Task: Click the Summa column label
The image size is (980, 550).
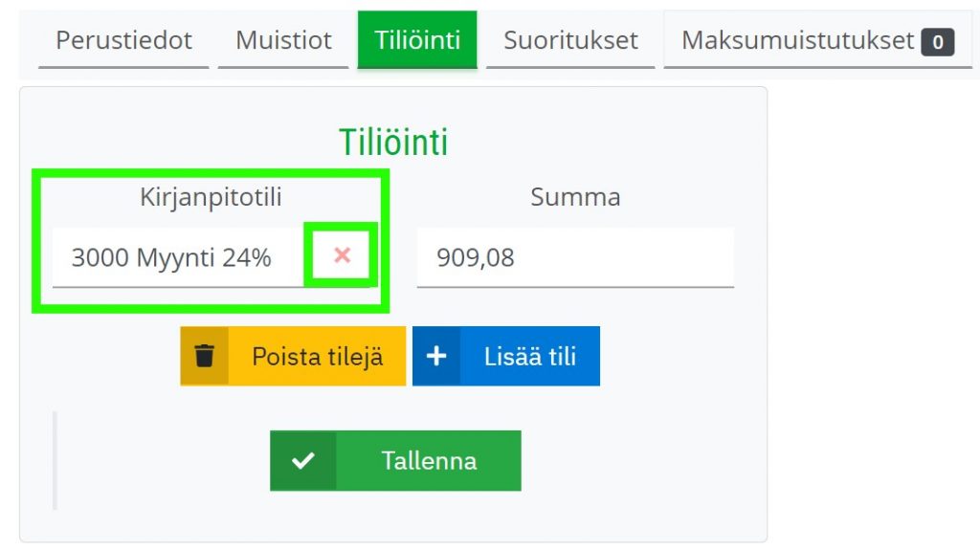Action: pyautogui.click(x=575, y=197)
